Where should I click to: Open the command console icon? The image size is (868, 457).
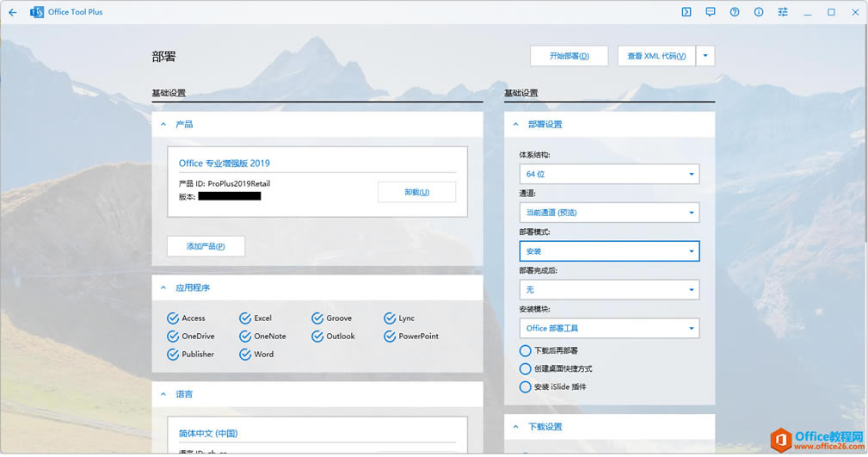point(686,12)
